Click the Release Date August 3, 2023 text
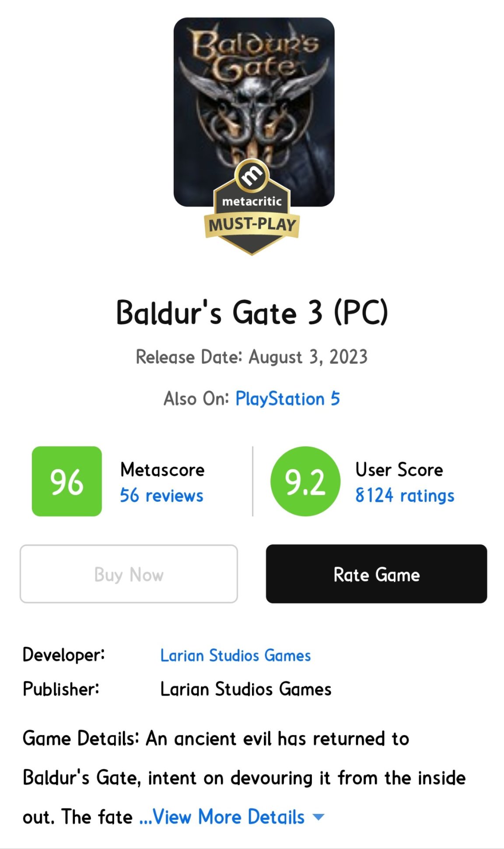The image size is (504, 849). (252, 357)
